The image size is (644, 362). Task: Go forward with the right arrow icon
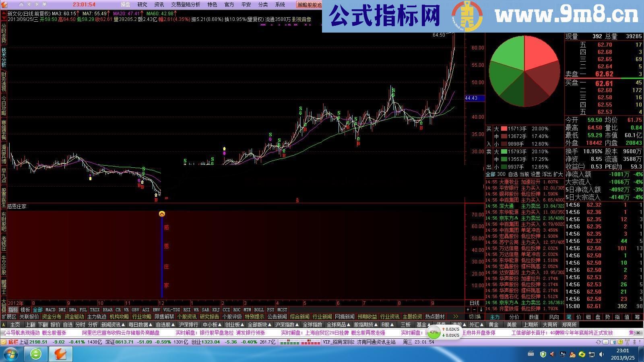pyautogui.click(x=37, y=4)
